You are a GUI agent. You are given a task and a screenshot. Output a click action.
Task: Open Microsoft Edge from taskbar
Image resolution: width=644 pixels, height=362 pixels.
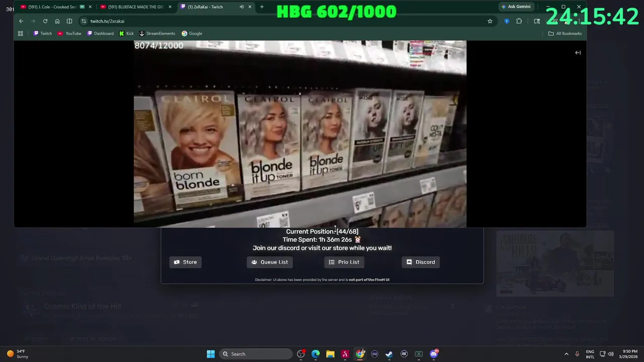click(315, 354)
